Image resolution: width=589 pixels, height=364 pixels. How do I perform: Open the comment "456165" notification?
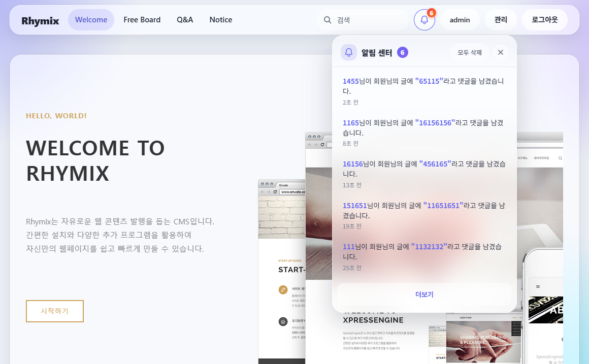435,164
